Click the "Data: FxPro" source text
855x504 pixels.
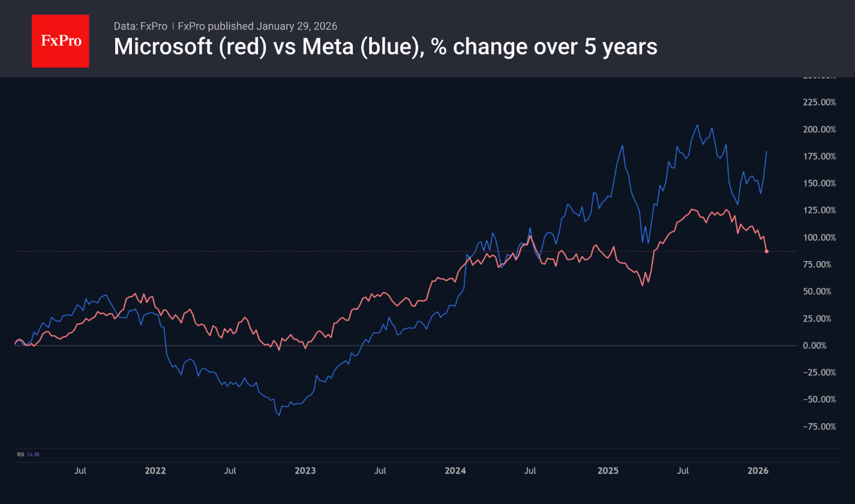140,26
